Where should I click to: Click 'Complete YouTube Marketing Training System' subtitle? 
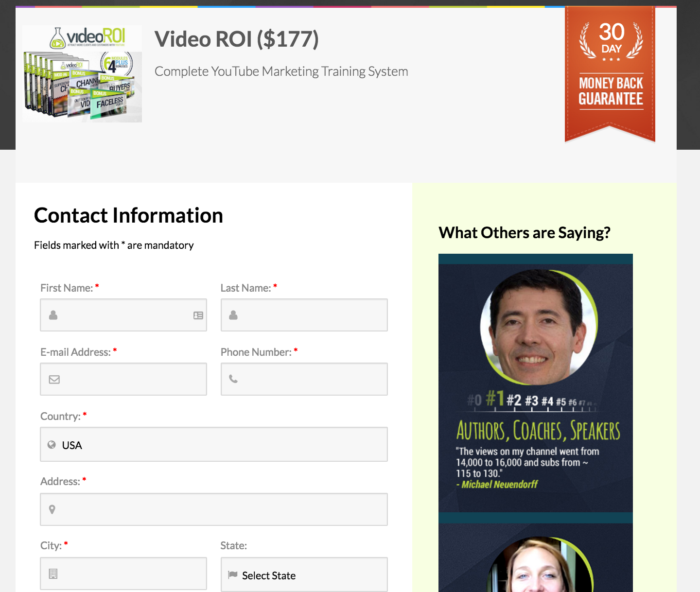(x=281, y=71)
